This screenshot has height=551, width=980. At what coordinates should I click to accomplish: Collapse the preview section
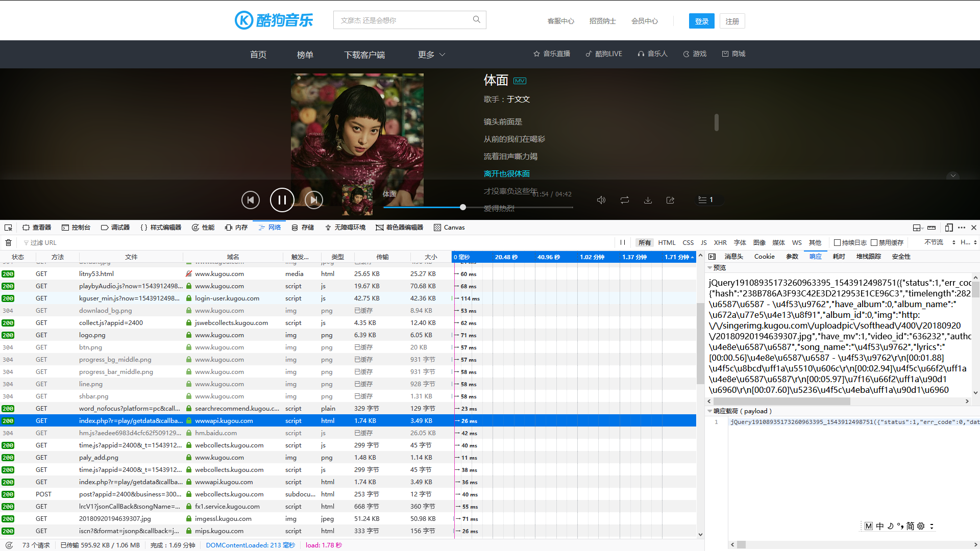tap(709, 268)
